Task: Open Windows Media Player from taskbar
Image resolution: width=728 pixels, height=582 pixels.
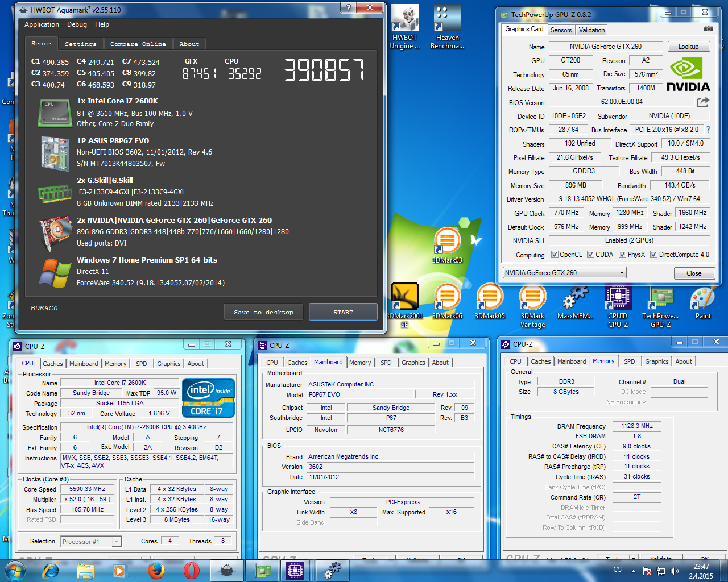Action: pyautogui.click(x=120, y=571)
